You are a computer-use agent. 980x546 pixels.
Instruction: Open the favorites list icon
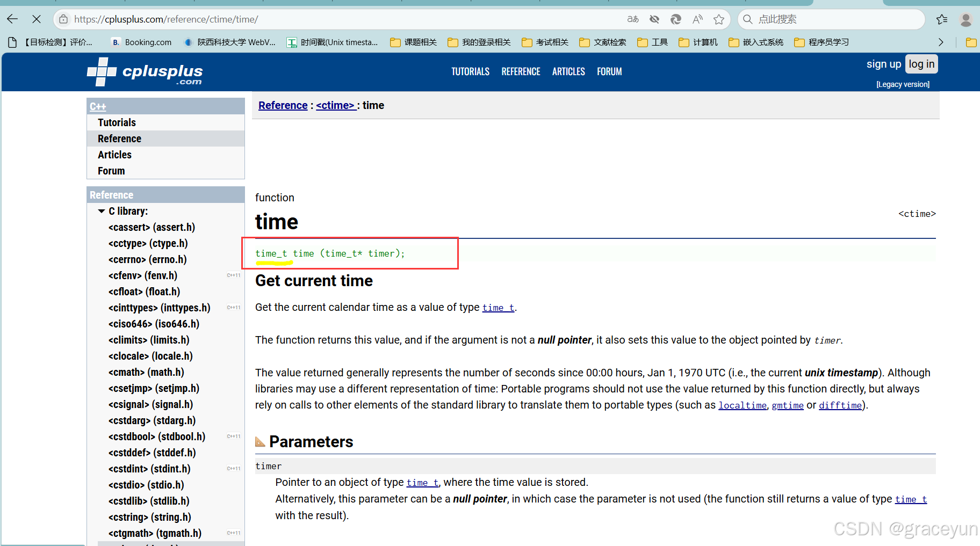click(942, 19)
